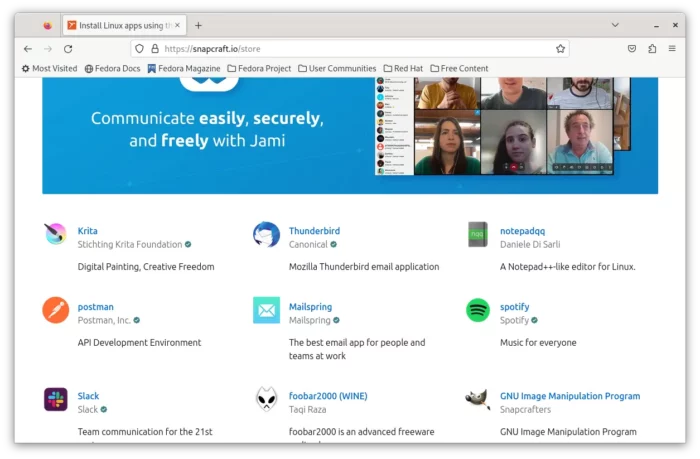Open the postman title link
700x459 pixels.
click(96, 307)
